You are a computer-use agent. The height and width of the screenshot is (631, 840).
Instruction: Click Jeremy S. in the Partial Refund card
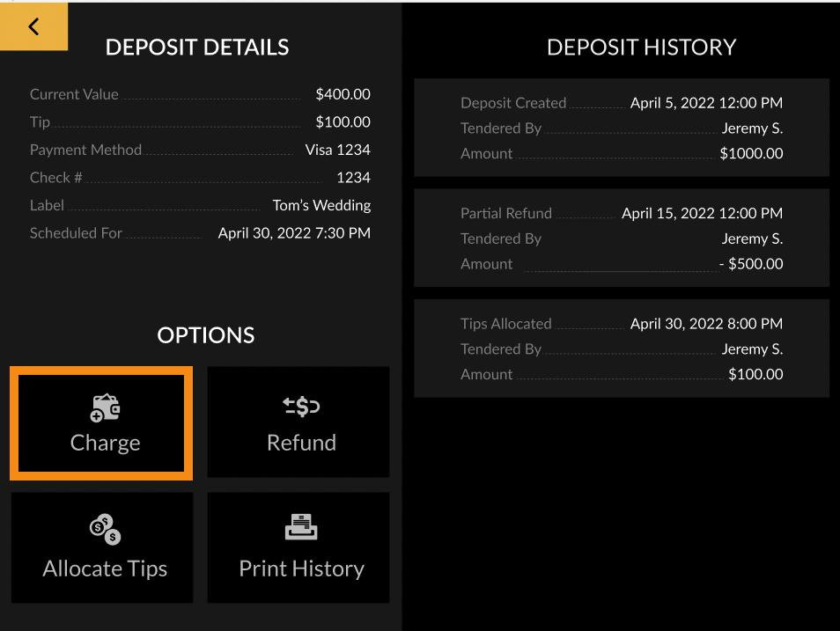tap(752, 238)
